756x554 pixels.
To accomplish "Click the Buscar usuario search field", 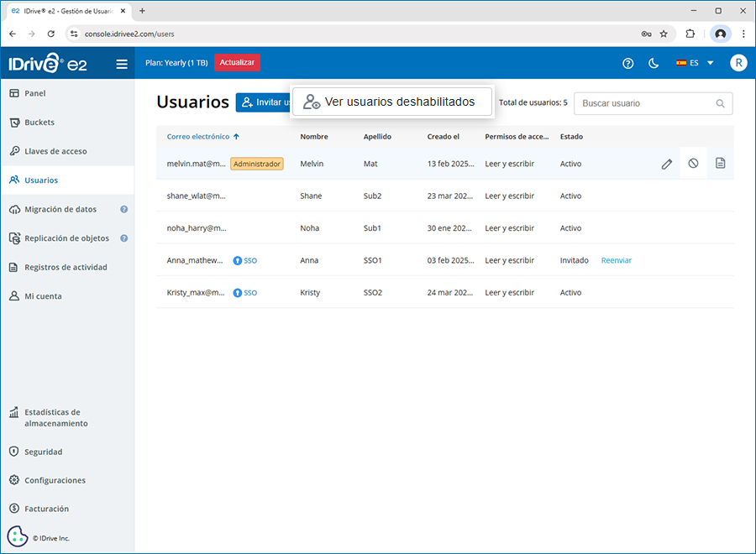I will click(x=645, y=103).
